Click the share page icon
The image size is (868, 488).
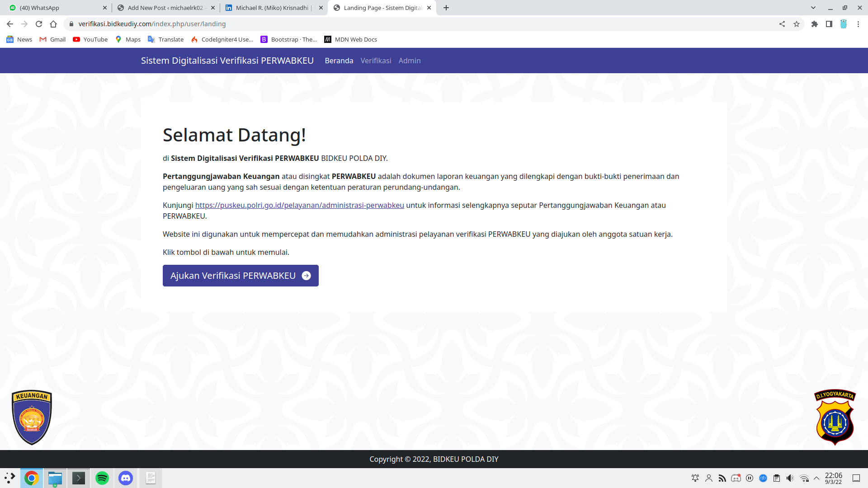782,24
